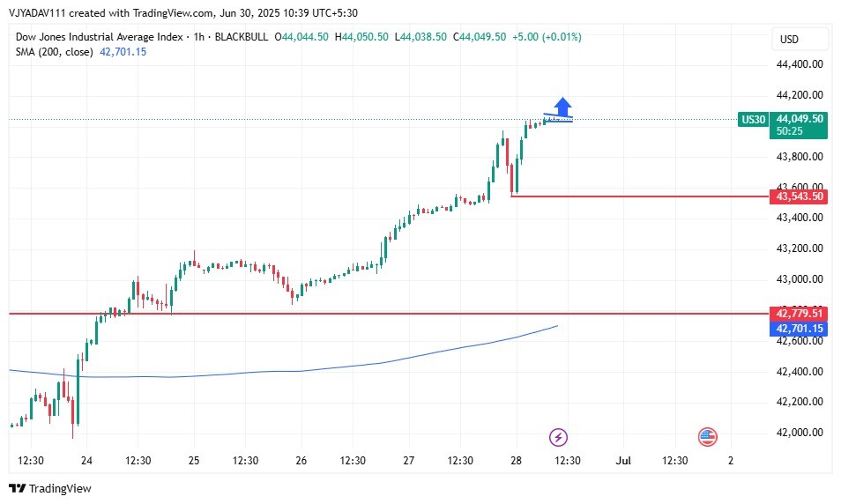Image resolution: width=841 pixels, height=504 pixels.
Task: Click the blue SMA price label 42,701.15
Action: 799,329
